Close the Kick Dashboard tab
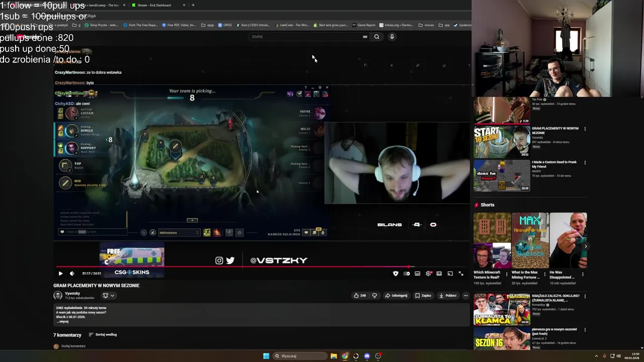644x362 pixels. tap(184, 5)
